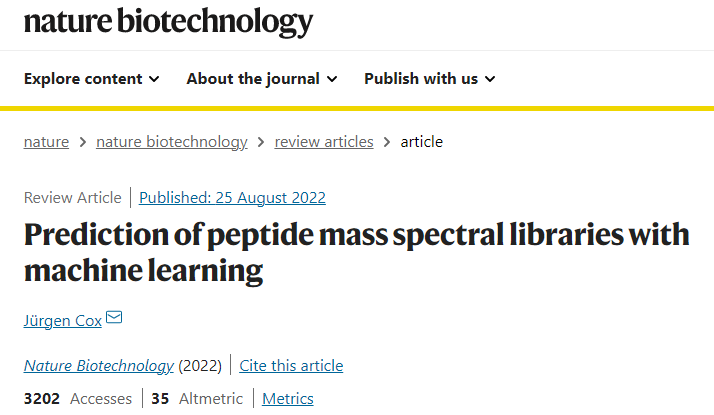Expand the chevron next to About the journal
Screen dimensions: 714x415
pyautogui.click(x=332, y=79)
